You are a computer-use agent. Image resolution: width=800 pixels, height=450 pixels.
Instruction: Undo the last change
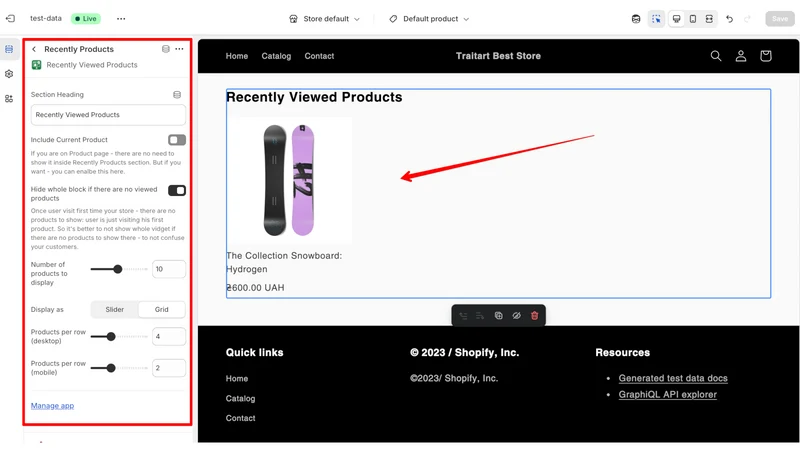730,19
